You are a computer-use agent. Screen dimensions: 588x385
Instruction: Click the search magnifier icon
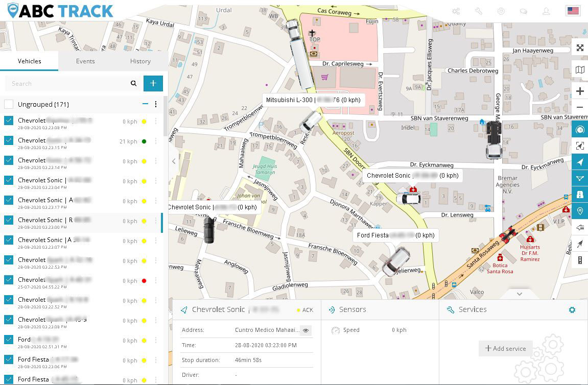click(133, 83)
